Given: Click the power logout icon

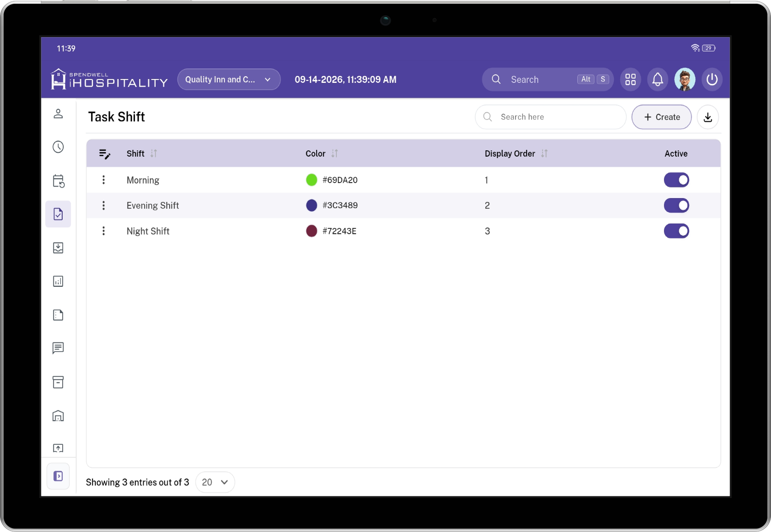Looking at the screenshot, I should pyautogui.click(x=712, y=80).
